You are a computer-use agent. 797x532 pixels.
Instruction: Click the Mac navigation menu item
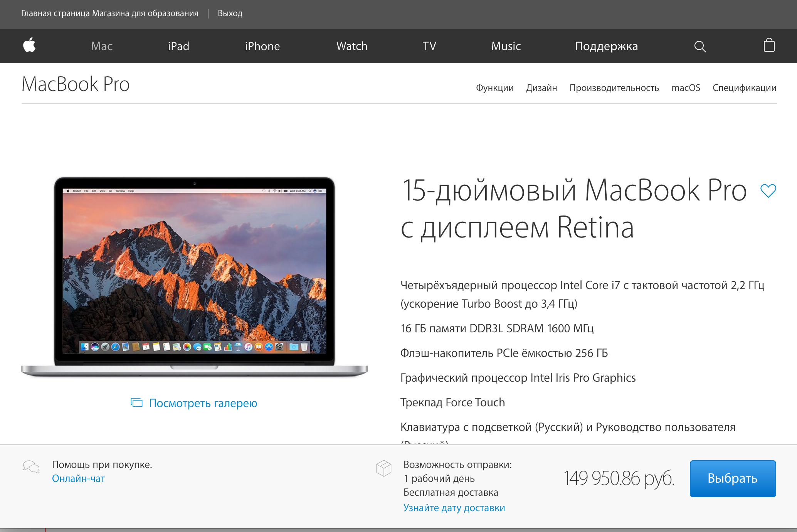[101, 45]
